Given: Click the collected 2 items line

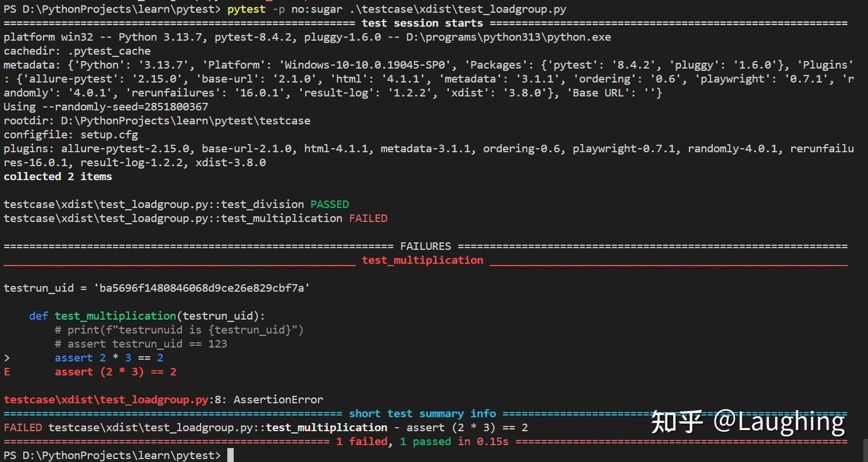Looking at the screenshot, I should click(58, 176).
